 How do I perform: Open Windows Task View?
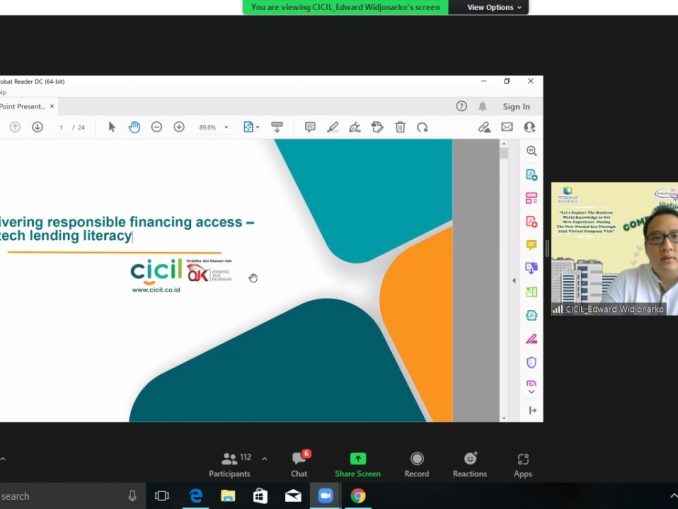coord(162,496)
